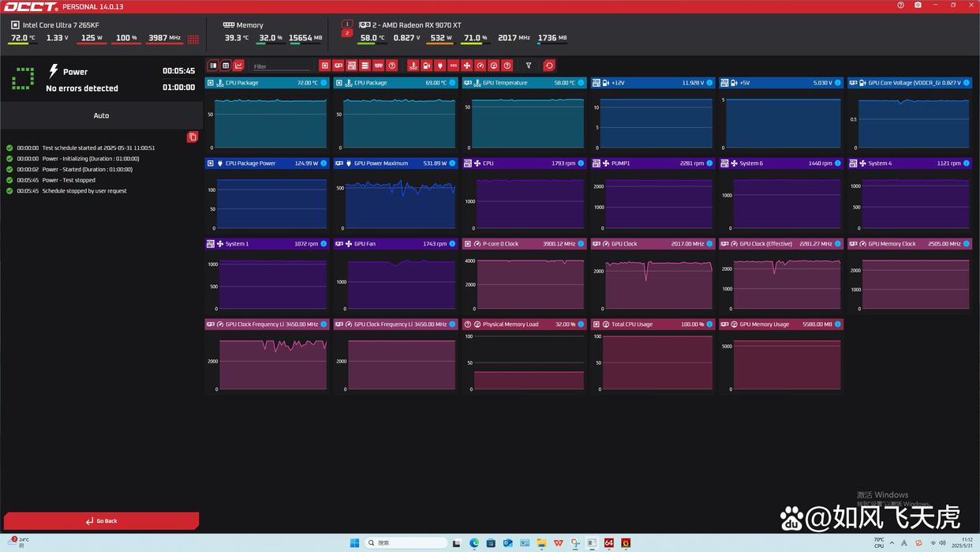Open Microsoft Edge from the taskbar
Viewport: 980px width, 552px height.
point(474,543)
